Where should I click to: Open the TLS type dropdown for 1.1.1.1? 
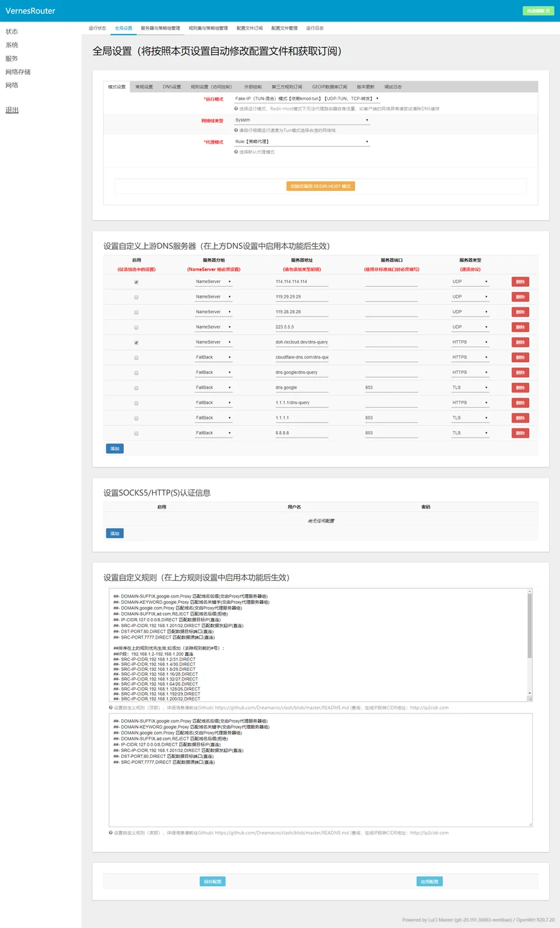pyautogui.click(x=470, y=418)
